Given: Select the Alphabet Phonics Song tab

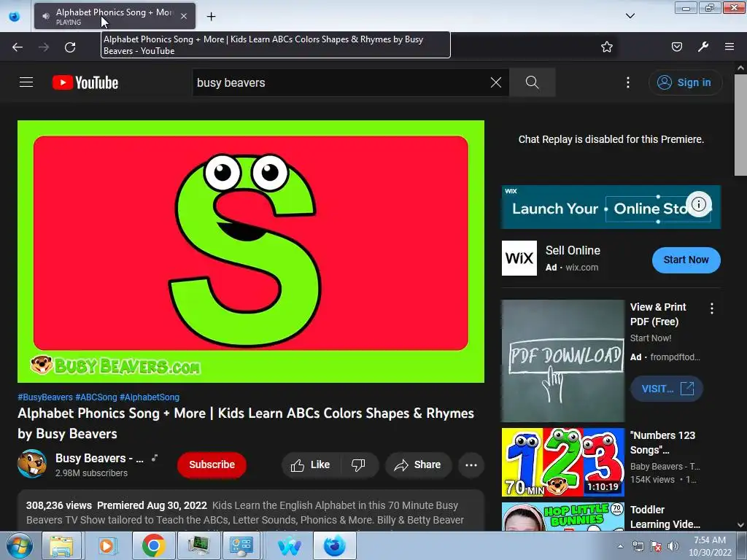Looking at the screenshot, I should [x=115, y=16].
